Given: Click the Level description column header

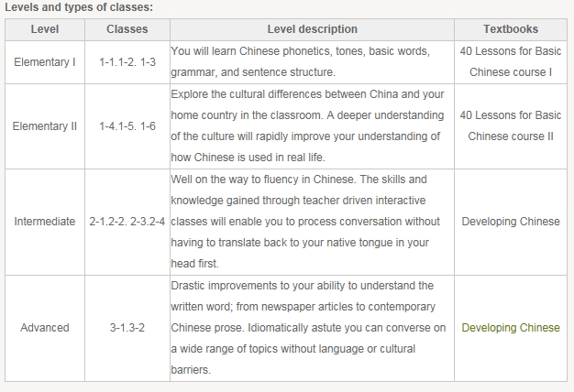Looking at the screenshot, I should tap(312, 29).
